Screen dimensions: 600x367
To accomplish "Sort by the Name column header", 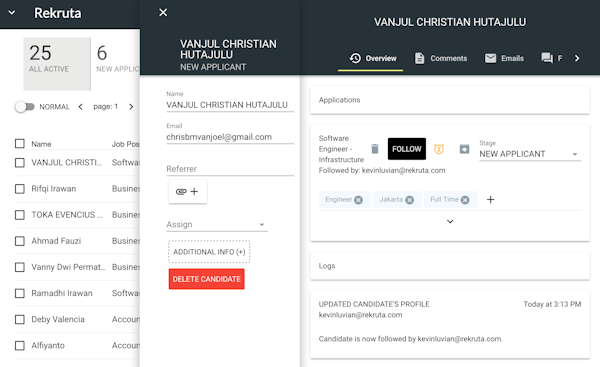I will pyautogui.click(x=41, y=144).
